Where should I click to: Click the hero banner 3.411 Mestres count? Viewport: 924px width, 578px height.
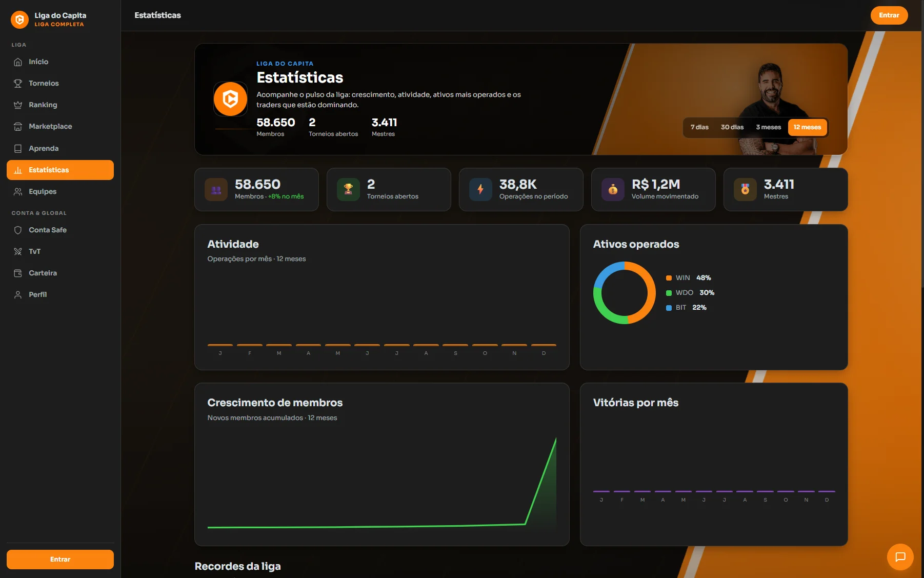384,123
